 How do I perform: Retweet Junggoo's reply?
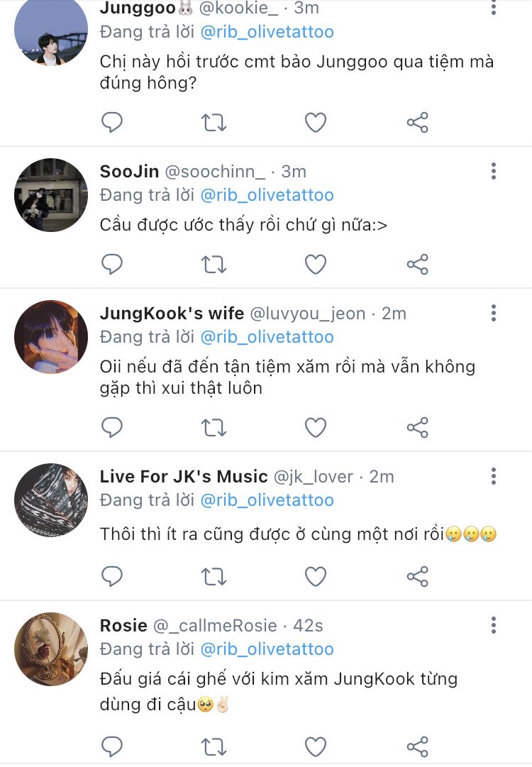[214, 123]
